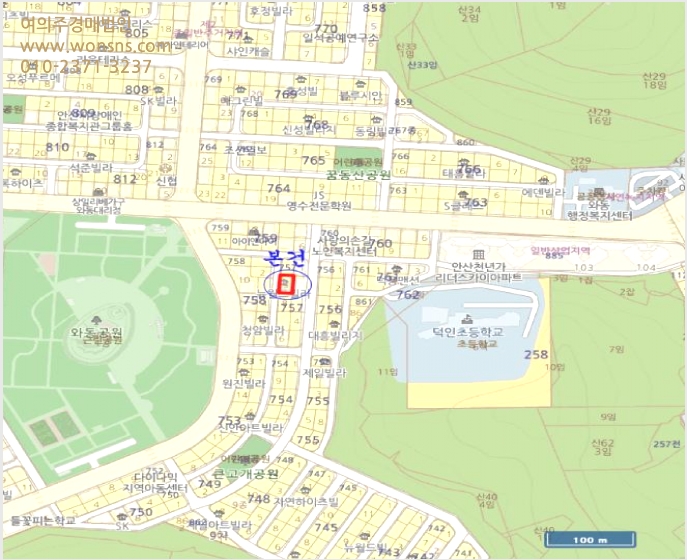687x560 pixels.
Task: Click the 행정복지센터 label
Action: point(600,216)
